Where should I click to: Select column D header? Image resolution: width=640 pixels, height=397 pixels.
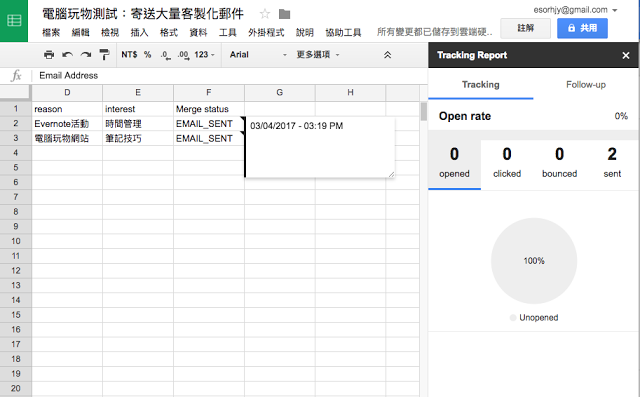coord(67,93)
